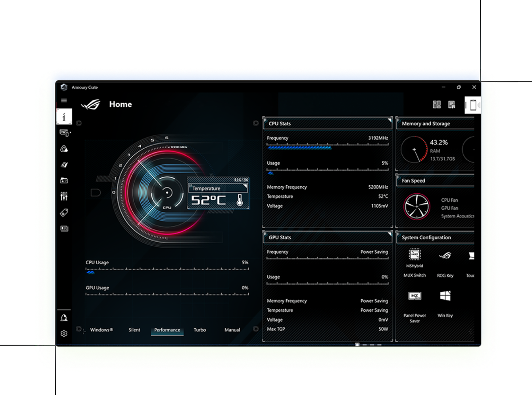Click the document report icon beside layout icon

coord(452,104)
